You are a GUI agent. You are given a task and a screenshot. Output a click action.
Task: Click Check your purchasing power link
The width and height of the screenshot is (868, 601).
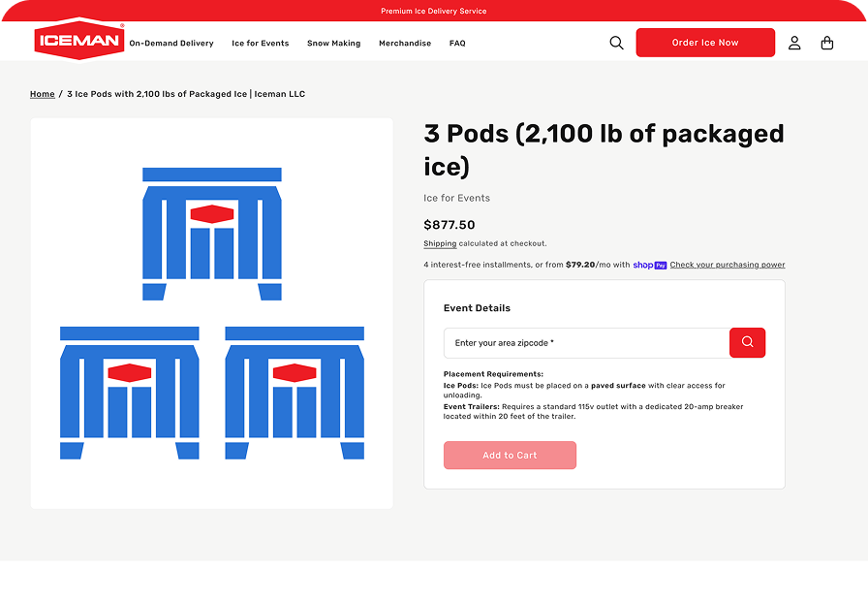coord(727,265)
